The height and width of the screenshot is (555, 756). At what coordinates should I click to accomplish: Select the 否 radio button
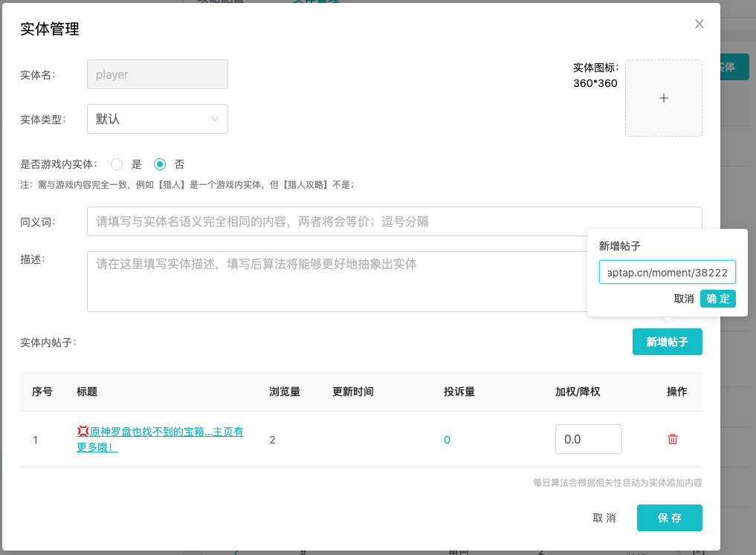click(160, 164)
